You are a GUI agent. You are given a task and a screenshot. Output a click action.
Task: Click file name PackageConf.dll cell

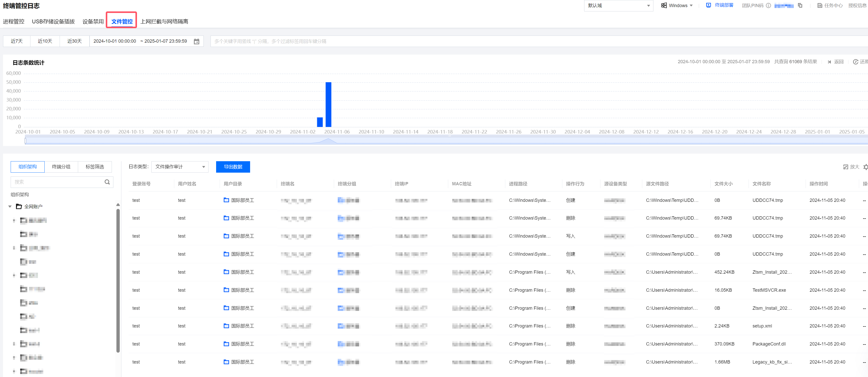click(769, 344)
